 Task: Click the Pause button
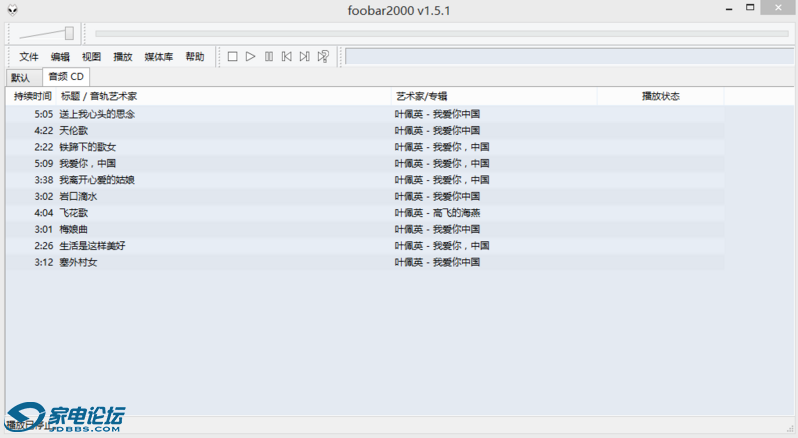(268, 57)
